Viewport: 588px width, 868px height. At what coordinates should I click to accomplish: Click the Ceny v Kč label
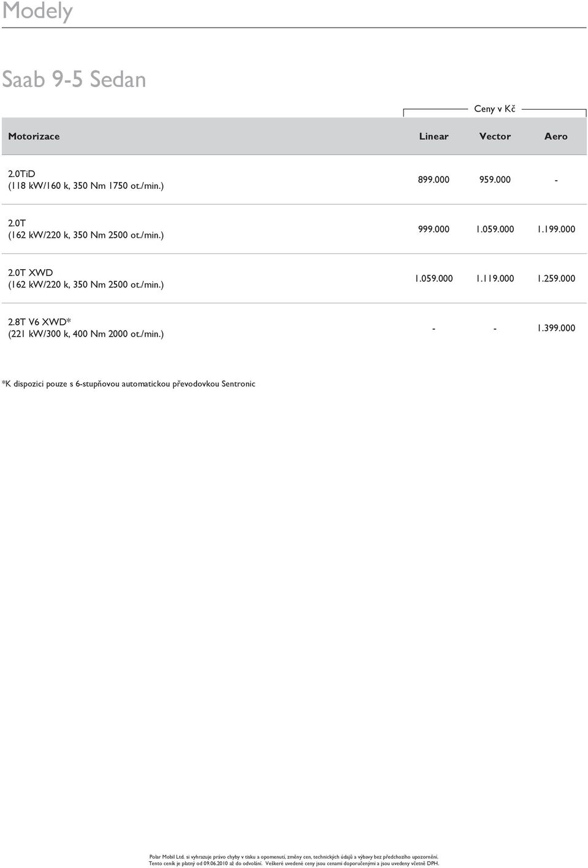495,108
